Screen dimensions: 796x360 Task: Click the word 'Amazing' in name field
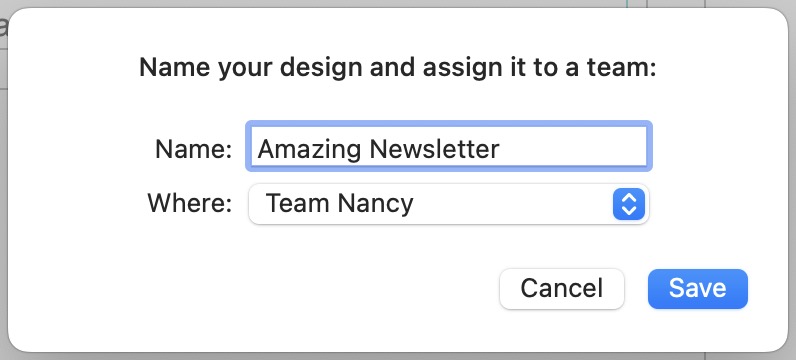(x=311, y=150)
